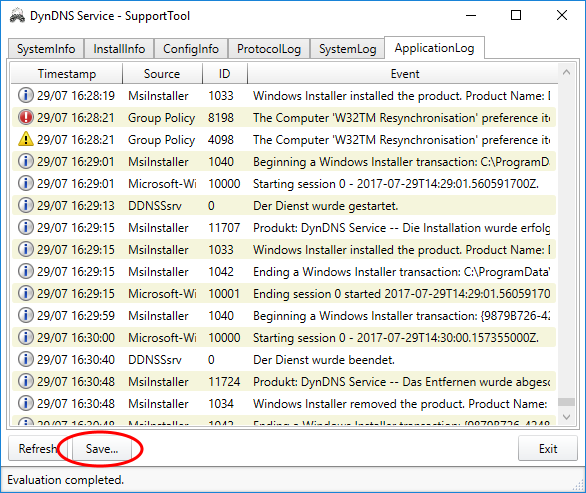Screen dimensions: 586x493
Task: Click red error icon of Group Policy 8198
Action: [x=26, y=117]
